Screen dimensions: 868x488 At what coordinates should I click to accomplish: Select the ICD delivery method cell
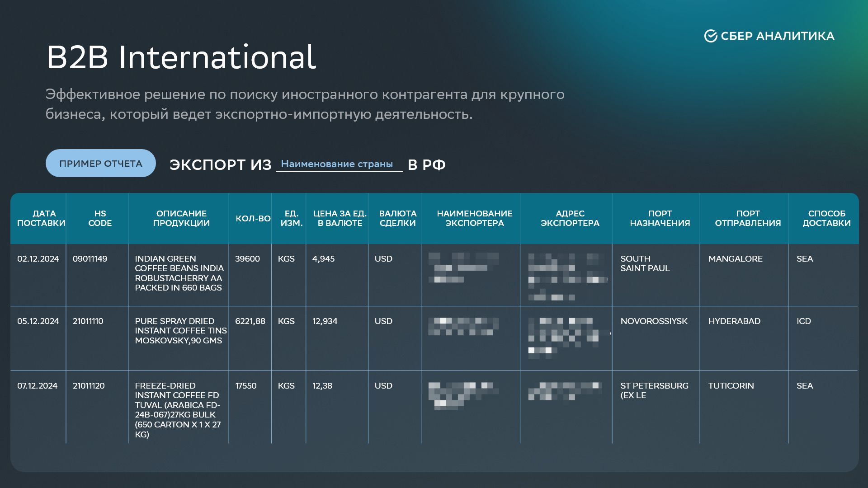pyautogui.click(x=803, y=321)
